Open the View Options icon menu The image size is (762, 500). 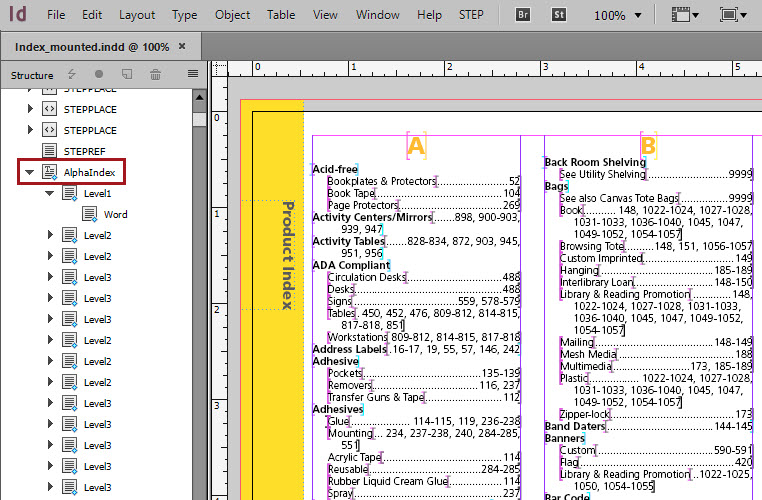(689, 15)
